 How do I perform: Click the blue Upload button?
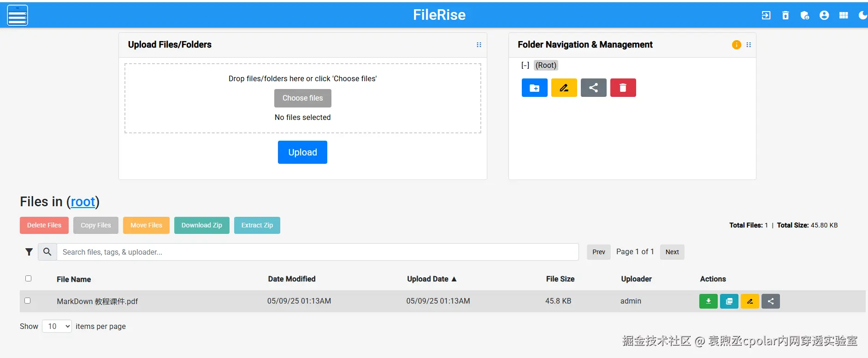click(302, 152)
